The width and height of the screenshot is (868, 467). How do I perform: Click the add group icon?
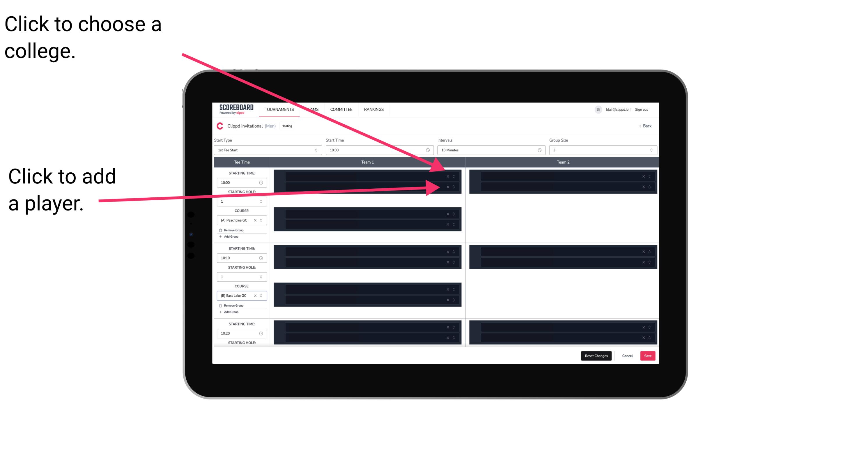pyautogui.click(x=221, y=237)
